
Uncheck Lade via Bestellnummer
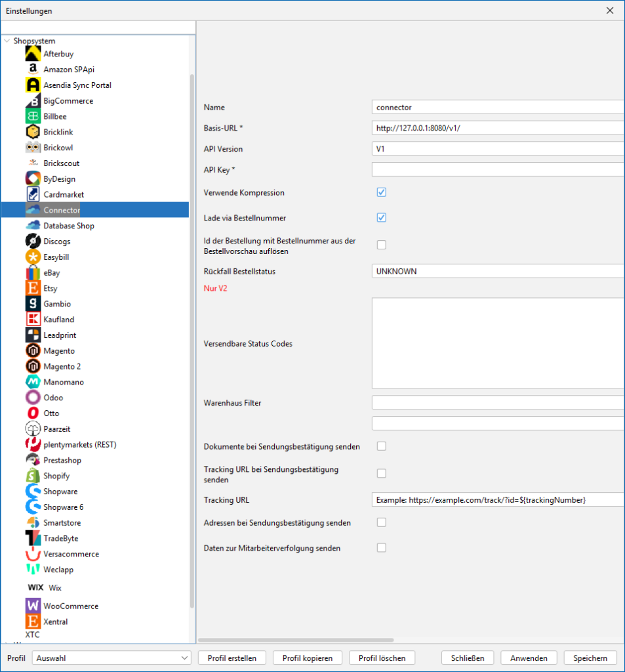382,218
